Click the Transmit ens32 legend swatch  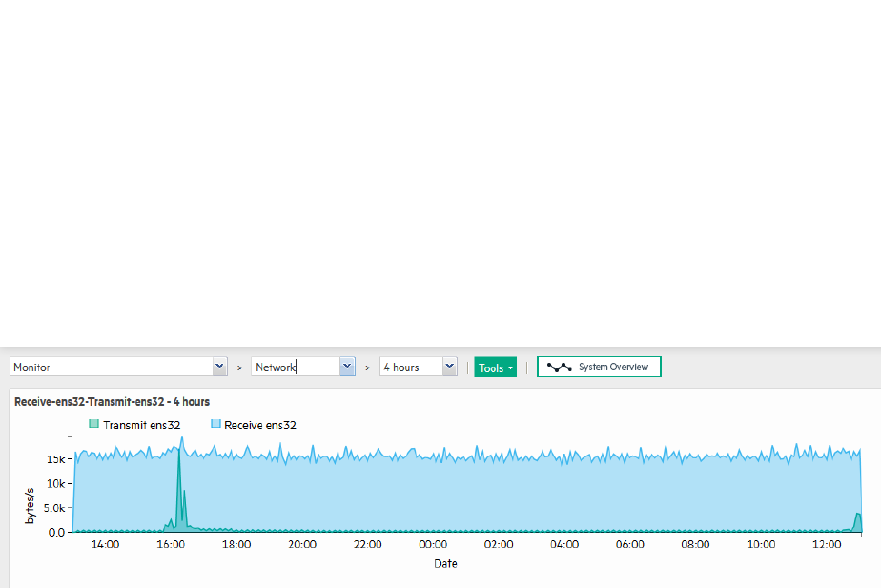pos(93,424)
